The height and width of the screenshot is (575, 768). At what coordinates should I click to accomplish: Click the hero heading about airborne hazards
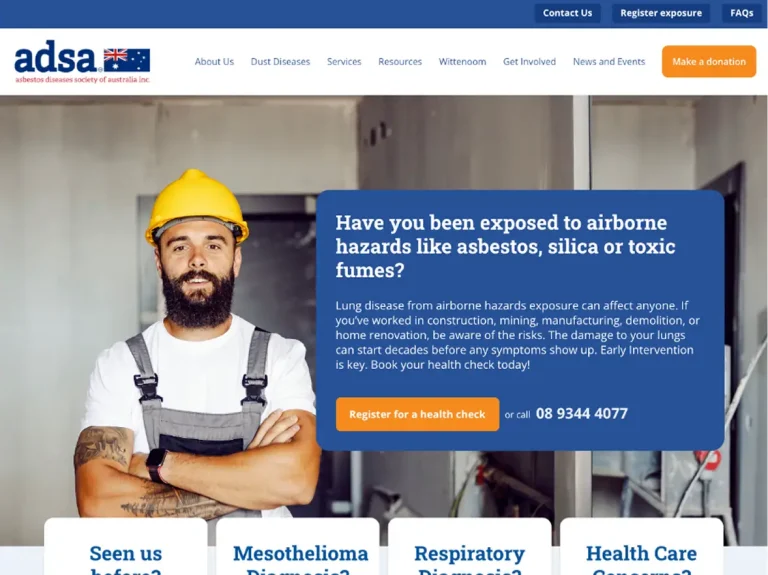pos(505,246)
